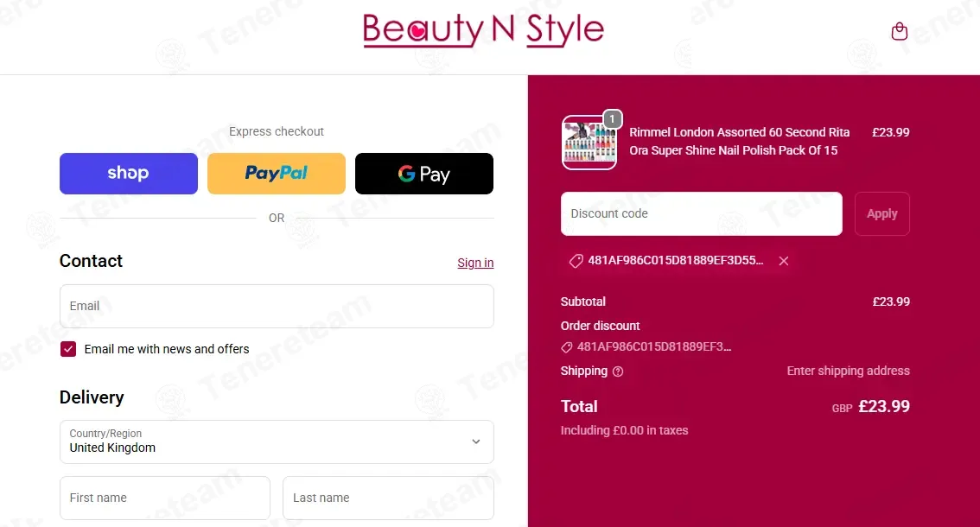The image size is (980, 527).
Task: Click the Total amount £23.99
Action: (x=884, y=406)
